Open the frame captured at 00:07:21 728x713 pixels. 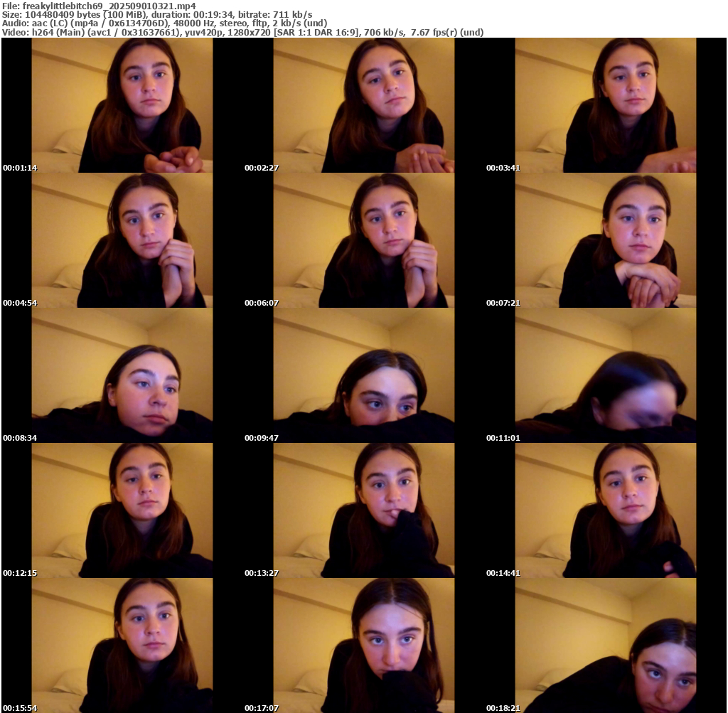[x=606, y=240]
